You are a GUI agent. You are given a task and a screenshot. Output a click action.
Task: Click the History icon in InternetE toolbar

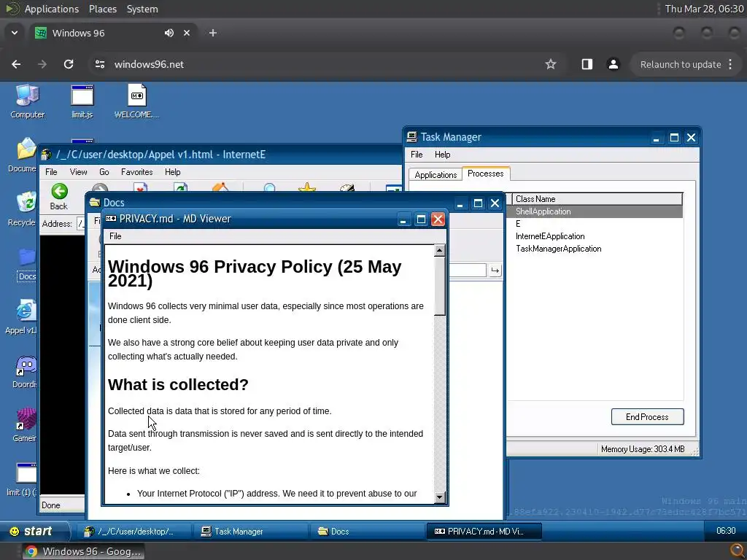[347, 187]
